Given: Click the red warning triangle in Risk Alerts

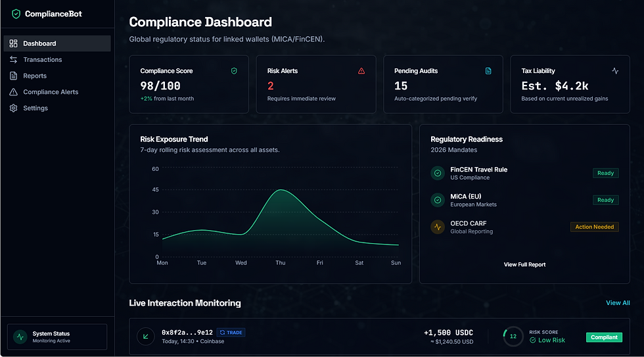Looking at the screenshot, I should pyautogui.click(x=361, y=71).
